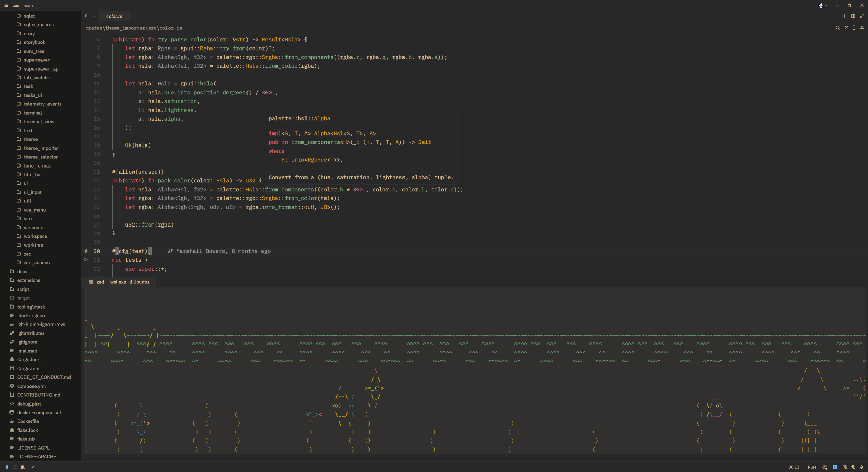Image resolution: width=868 pixels, height=472 pixels.
Task: Open the Dockerfile entry
Action: click(40, 421)
